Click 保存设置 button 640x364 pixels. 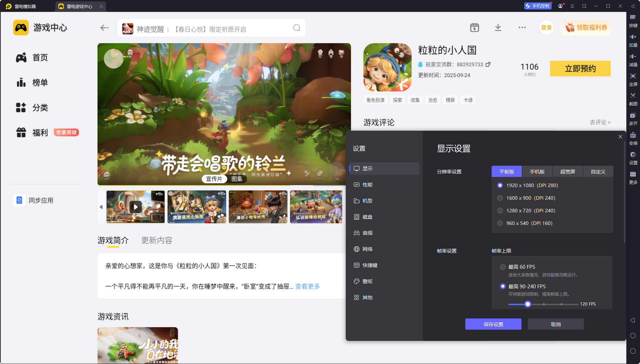tap(493, 324)
